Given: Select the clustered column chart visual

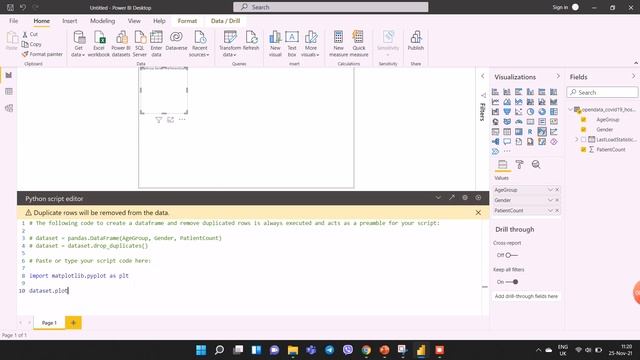Looking at the screenshot, I should pos(530,92).
